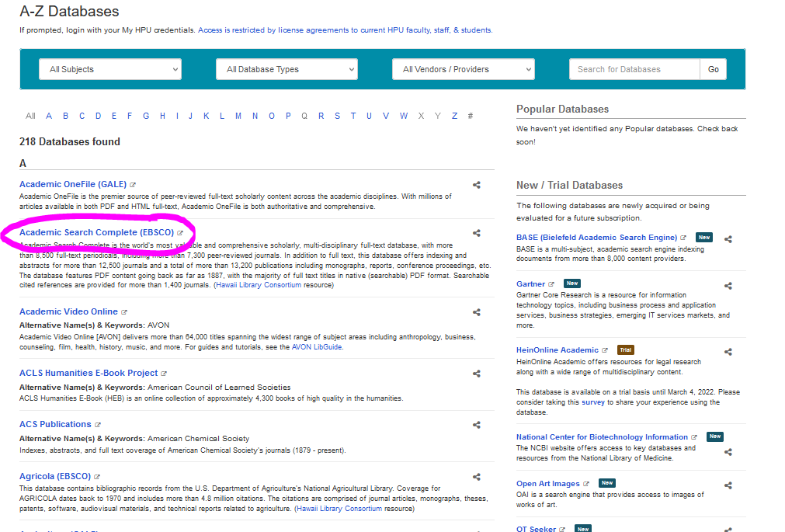Click external link icon beside Agricola (EBSCO)
The image size is (785, 532).
[97, 477]
